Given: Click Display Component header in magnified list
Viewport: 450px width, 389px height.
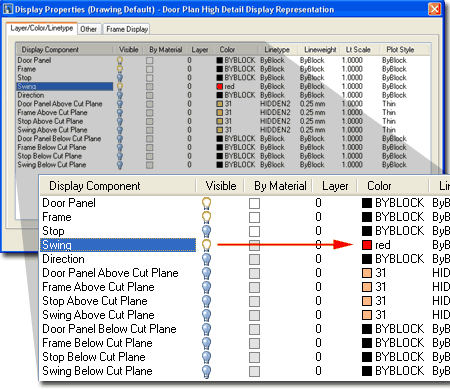Looking at the screenshot, I should coord(95,186).
